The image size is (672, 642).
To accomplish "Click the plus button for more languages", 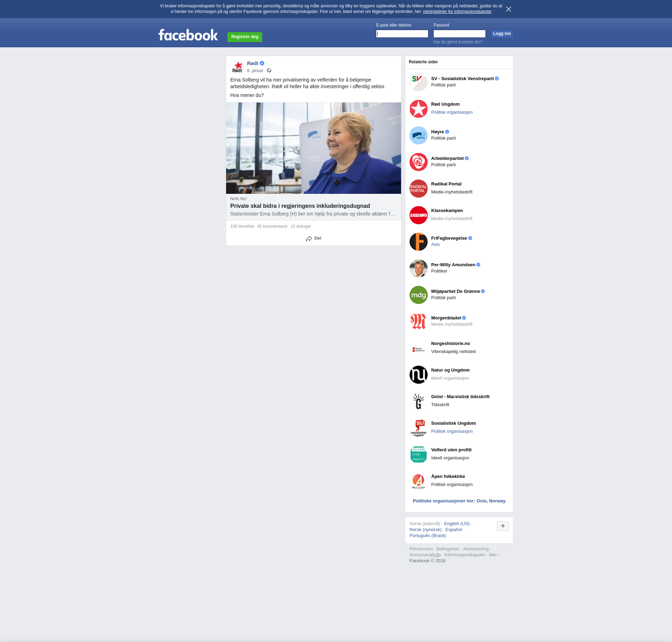I will click(x=503, y=526).
